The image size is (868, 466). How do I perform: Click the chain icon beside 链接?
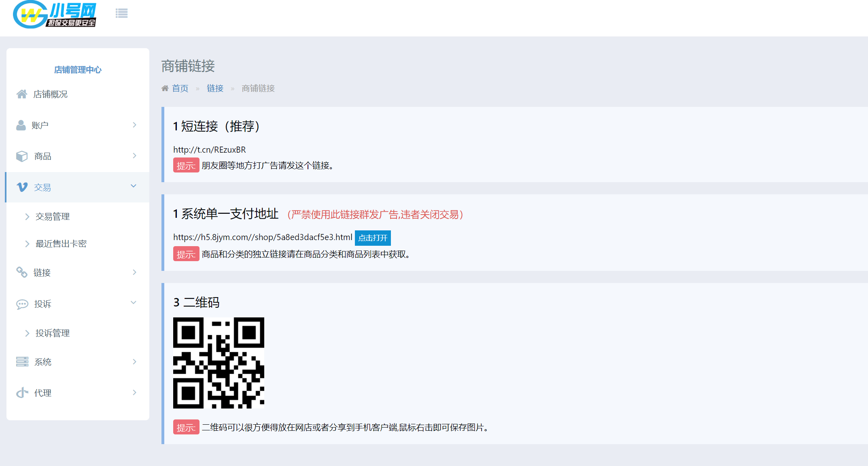pyautogui.click(x=22, y=272)
